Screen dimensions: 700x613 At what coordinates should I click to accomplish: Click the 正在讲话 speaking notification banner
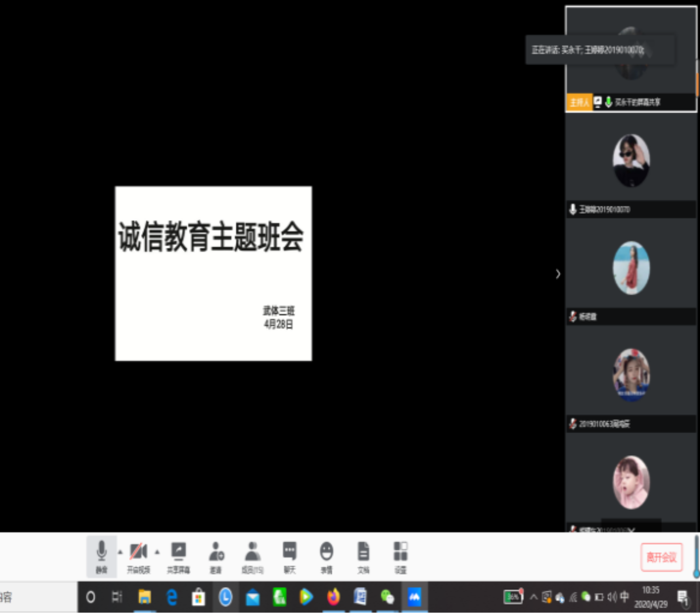pos(599,50)
